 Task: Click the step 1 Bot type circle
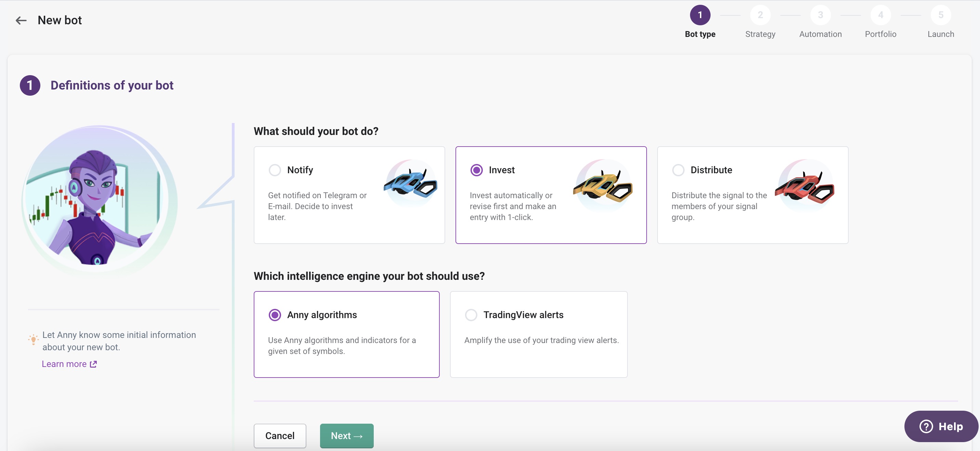(x=700, y=15)
